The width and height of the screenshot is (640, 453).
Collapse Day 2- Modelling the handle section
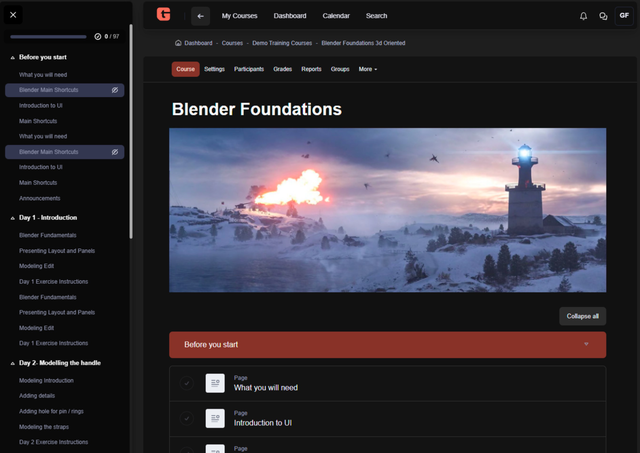coord(12,363)
